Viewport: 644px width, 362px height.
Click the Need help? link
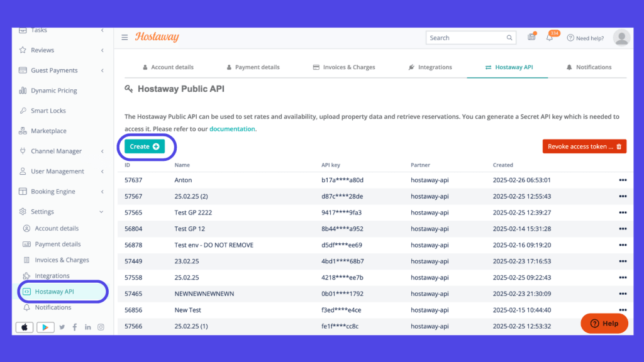pos(586,38)
